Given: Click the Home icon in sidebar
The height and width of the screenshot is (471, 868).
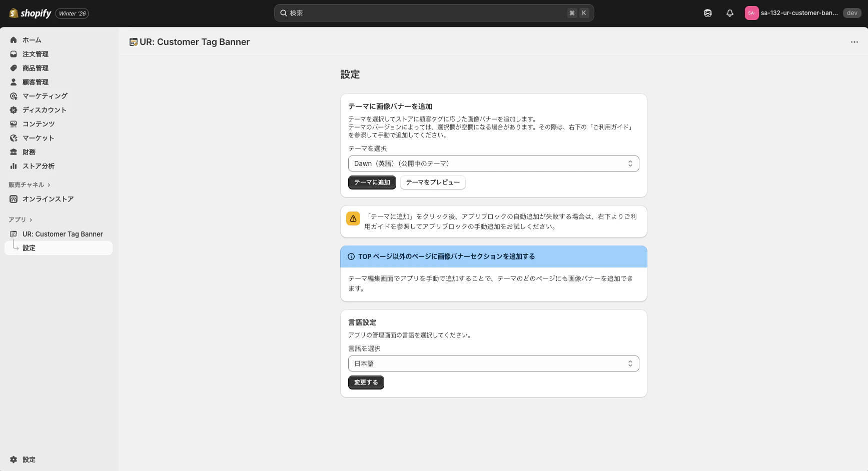Looking at the screenshot, I should 14,40.
